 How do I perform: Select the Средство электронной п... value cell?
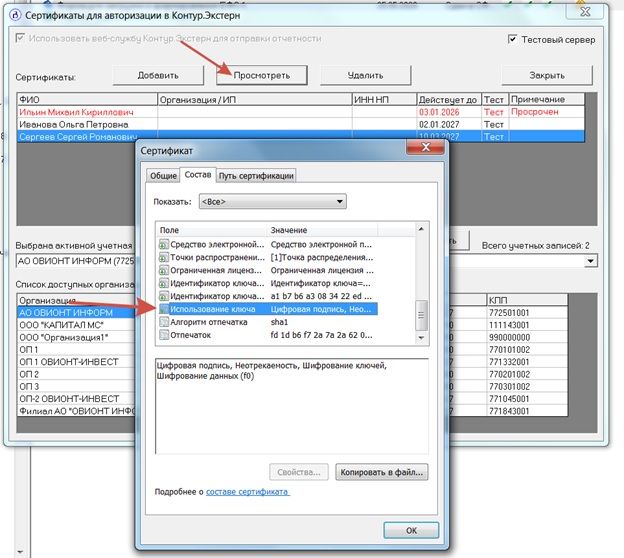click(x=321, y=244)
